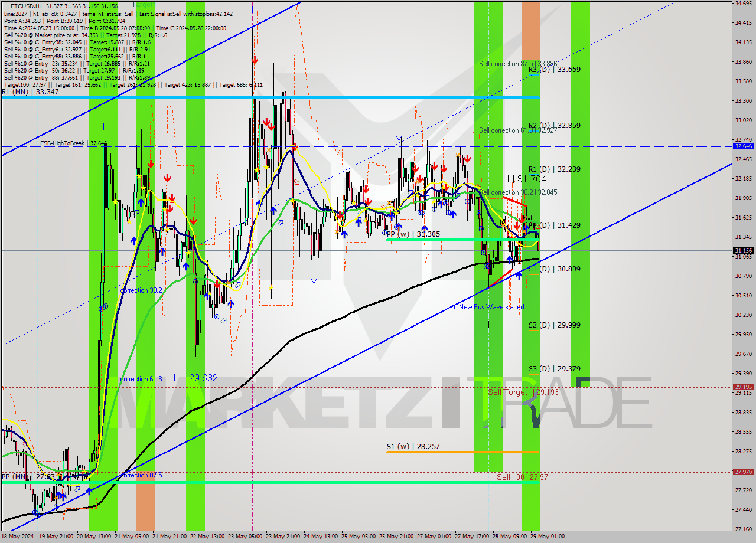Click the red 27.970 price tag on axis
Image resolution: width=756 pixels, height=543 pixels.
[743, 472]
